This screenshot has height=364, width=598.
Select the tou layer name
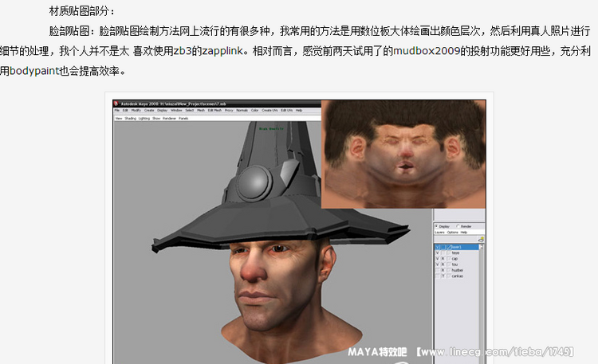point(454,264)
